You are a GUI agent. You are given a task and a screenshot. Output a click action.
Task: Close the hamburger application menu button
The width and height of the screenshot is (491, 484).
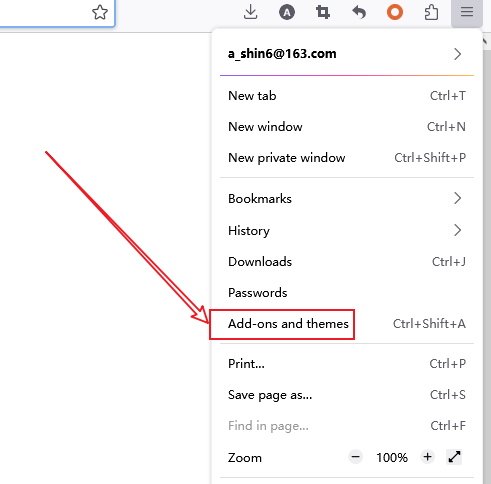(x=467, y=13)
